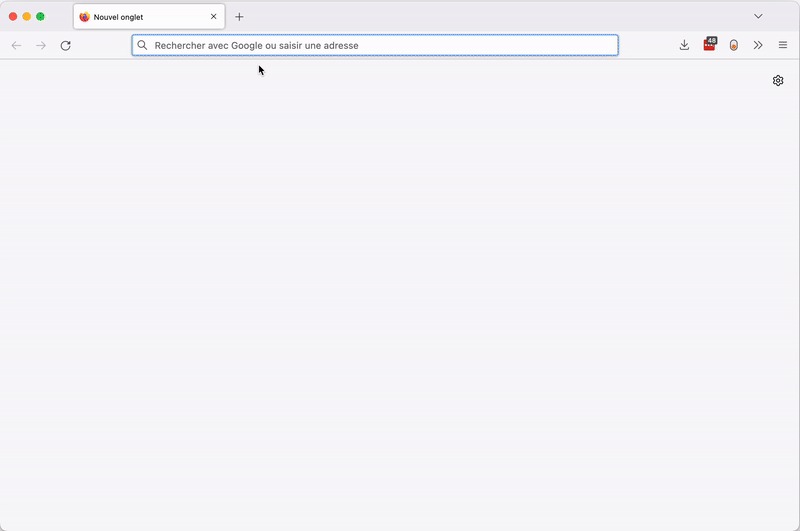Screen dimensions: 800x531
Task: Open new tab page customization gear
Action: [x=778, y=81]
